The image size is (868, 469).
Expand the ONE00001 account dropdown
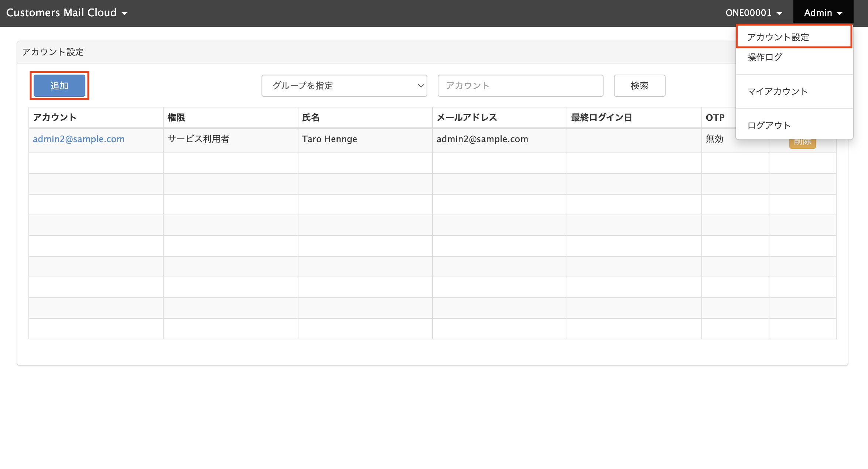753,13
